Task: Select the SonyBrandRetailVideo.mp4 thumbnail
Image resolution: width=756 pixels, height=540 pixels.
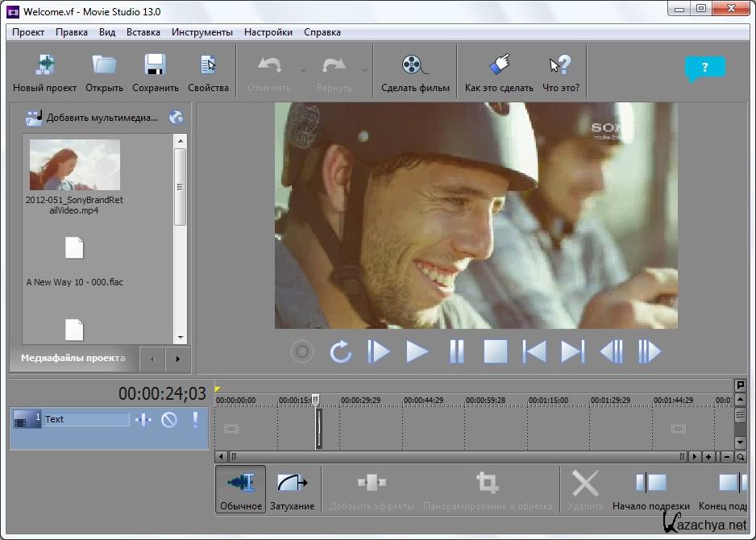Action: tap(74, 164)
